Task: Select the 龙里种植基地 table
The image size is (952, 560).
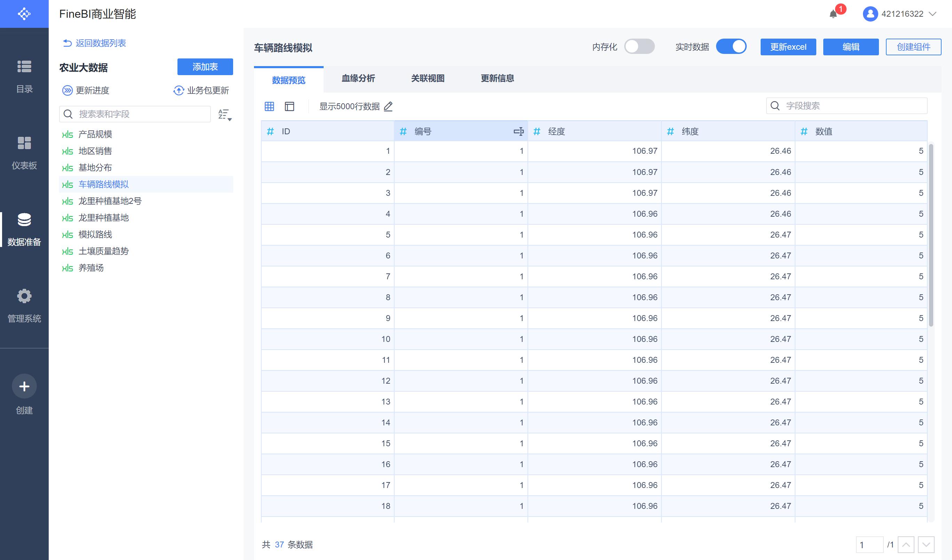Action: click(146, 218)
